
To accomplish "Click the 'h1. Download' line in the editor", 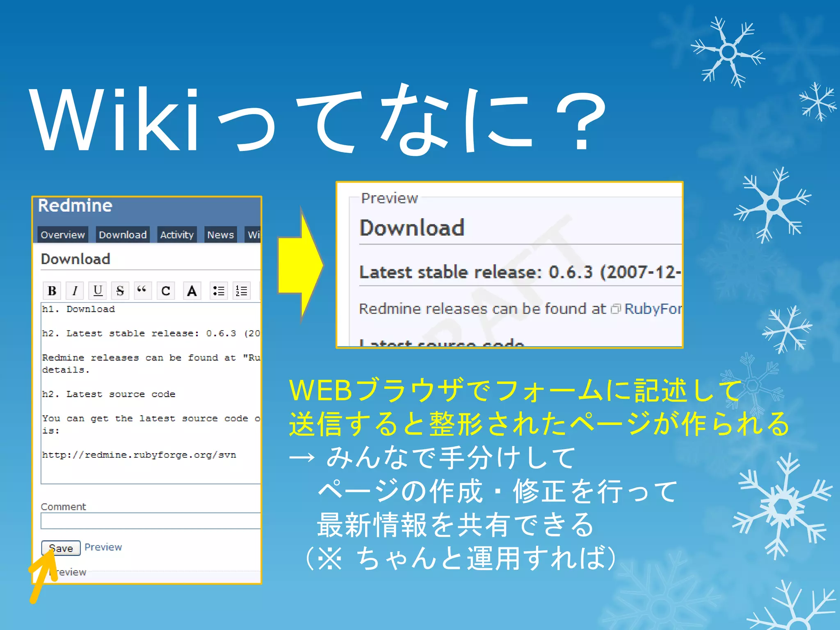I will coord(78,309).
